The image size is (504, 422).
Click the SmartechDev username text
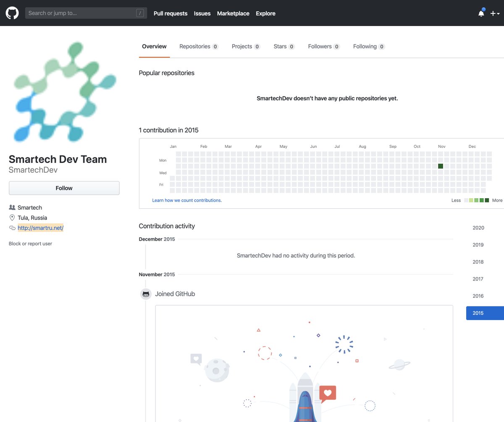pos(33,170)
